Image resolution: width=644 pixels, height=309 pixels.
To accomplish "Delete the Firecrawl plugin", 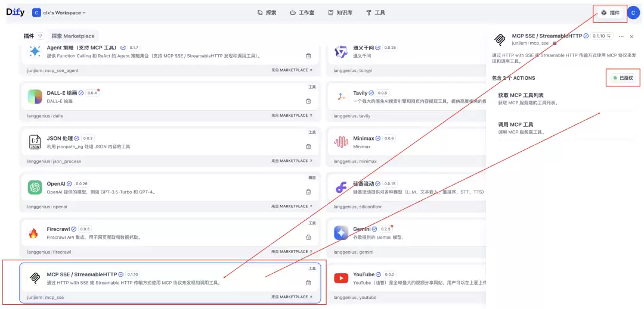I will [308, 237].
